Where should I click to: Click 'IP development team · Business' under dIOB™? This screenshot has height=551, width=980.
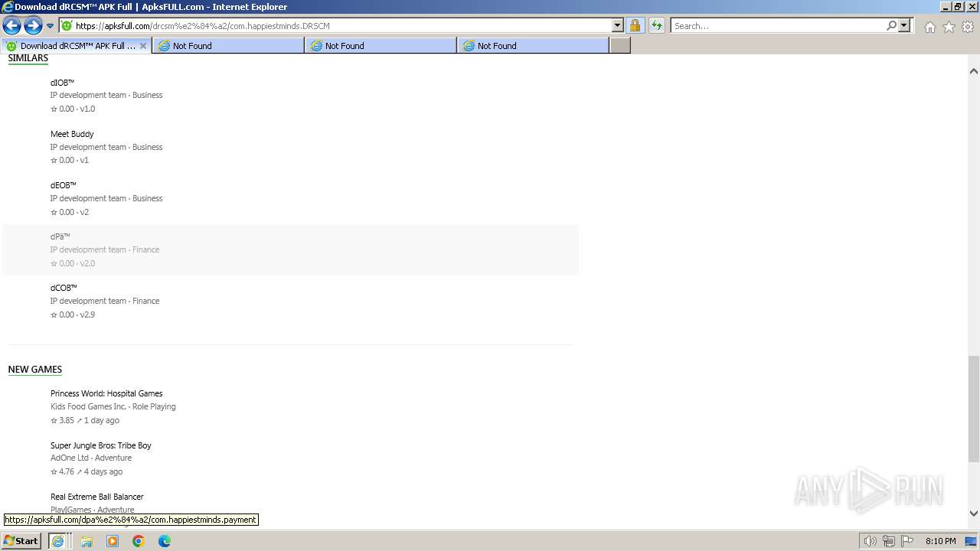click(106, 96)
